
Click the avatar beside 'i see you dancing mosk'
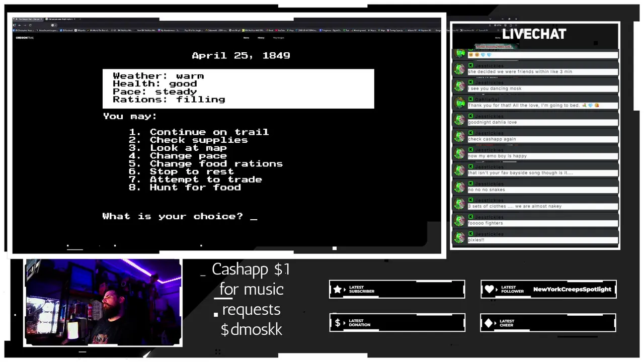(459, 86)
